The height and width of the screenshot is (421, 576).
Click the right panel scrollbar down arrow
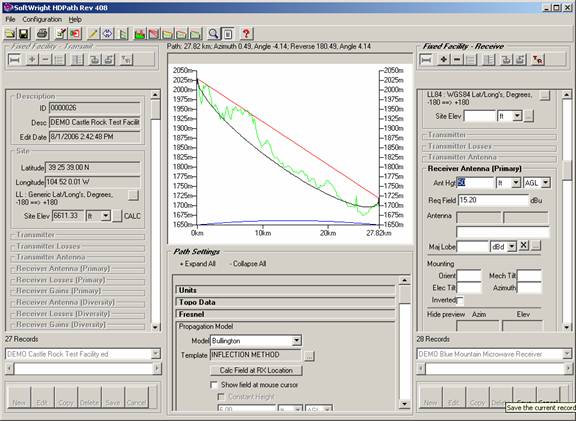pyautogui.click(x=566, y=327)
